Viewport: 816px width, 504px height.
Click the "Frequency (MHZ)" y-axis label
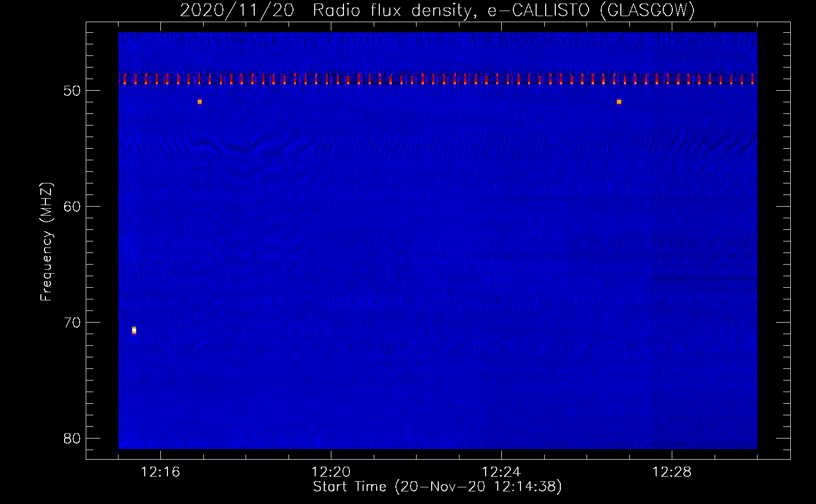coord(46,242)
